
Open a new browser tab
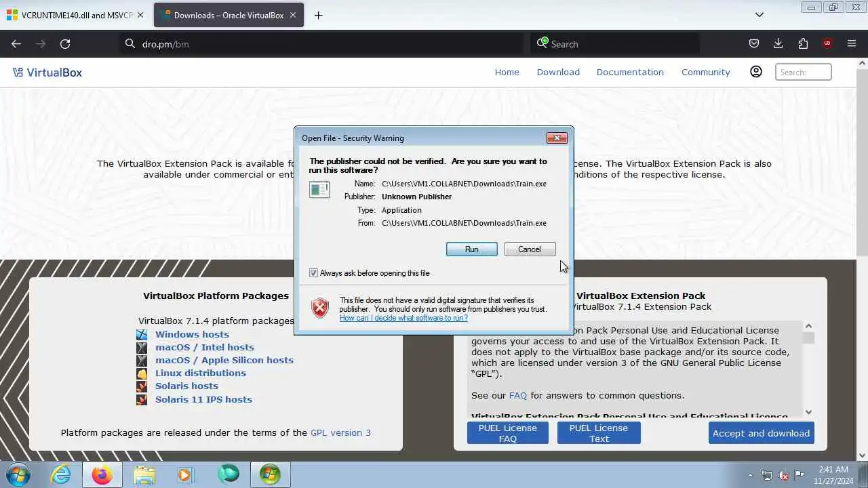click(x=318, y=15)
